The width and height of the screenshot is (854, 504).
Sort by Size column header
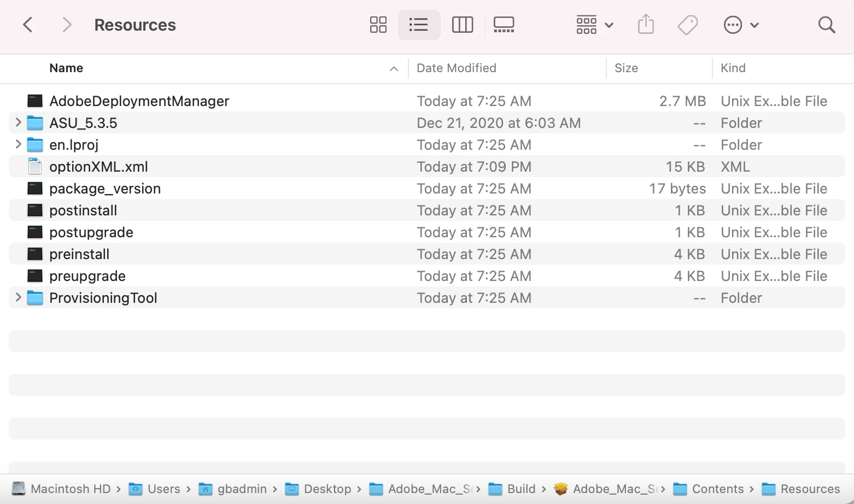click(x=626, y=68)
